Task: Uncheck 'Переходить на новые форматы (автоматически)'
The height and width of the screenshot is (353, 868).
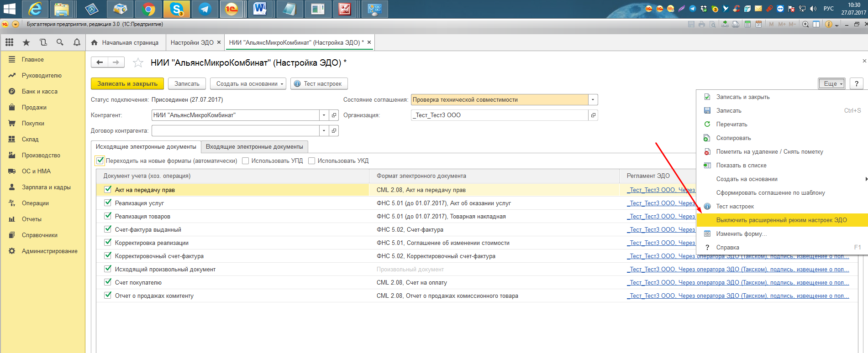Action: tap(100, 161)
